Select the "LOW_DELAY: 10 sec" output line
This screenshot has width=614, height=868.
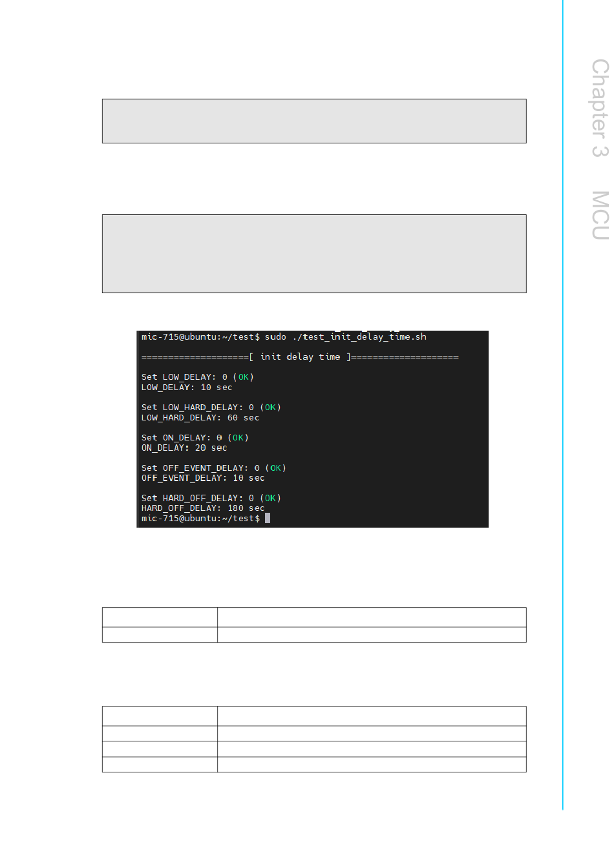click(x=187, y=387)
